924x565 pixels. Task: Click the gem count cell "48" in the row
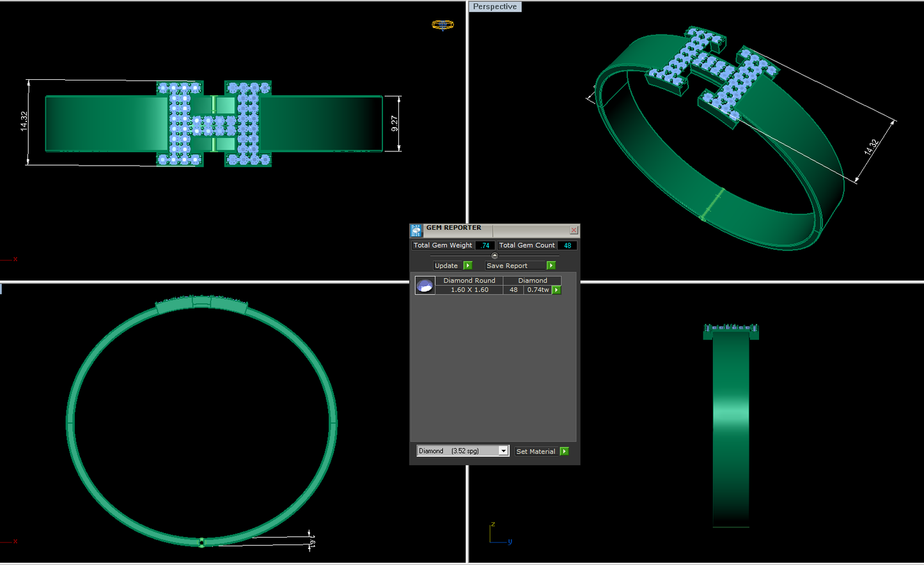513,290
